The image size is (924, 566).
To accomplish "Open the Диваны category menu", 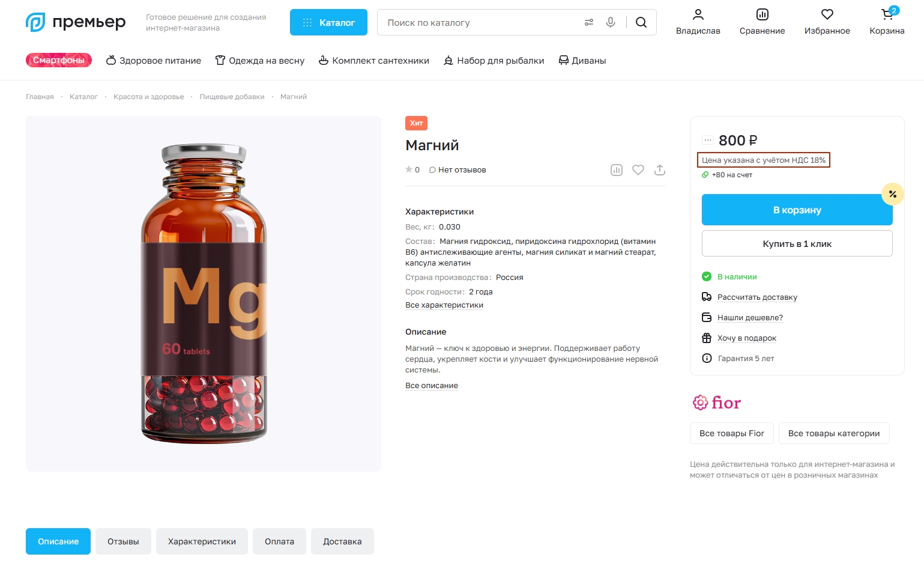I will tap(582, 60).
